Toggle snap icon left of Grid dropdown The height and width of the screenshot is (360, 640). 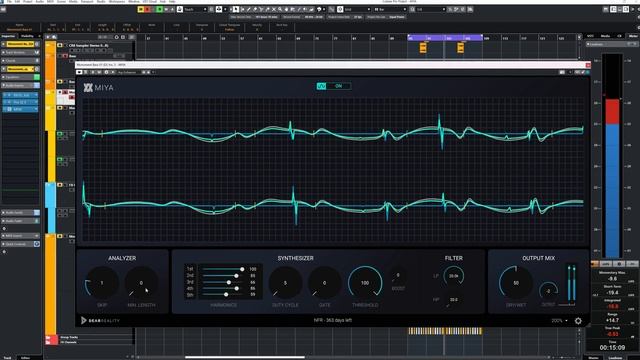340,9
